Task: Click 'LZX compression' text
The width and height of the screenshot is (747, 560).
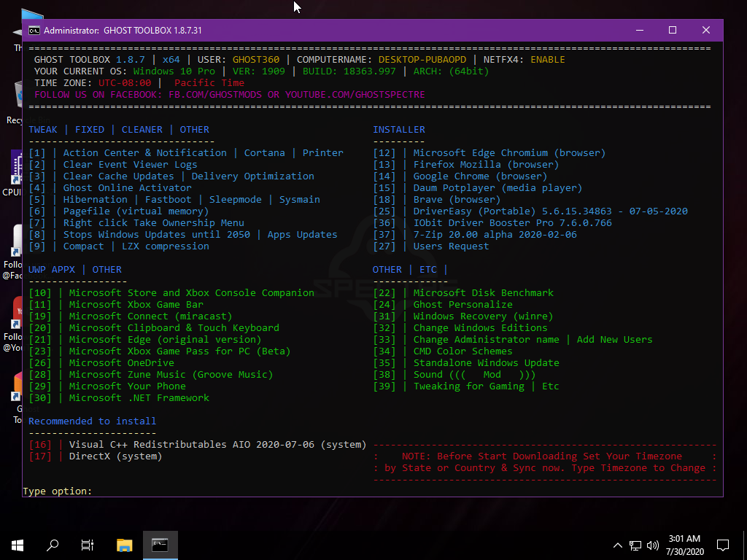Action: point(166,246)
